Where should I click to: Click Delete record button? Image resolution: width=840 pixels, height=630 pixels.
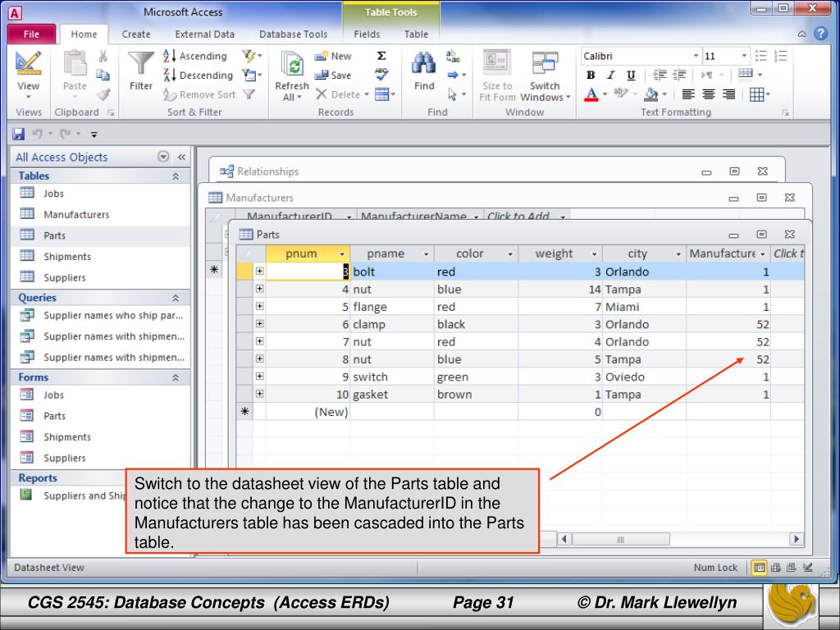pos(342,95)
